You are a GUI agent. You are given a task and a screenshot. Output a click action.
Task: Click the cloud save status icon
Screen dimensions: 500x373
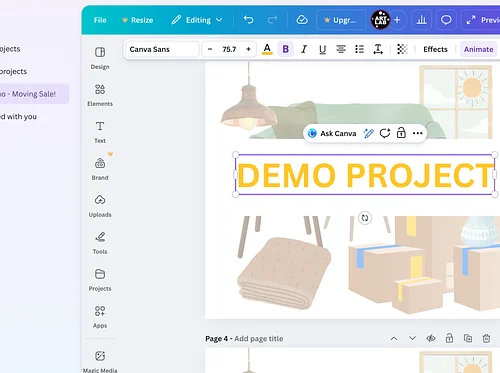302,20
